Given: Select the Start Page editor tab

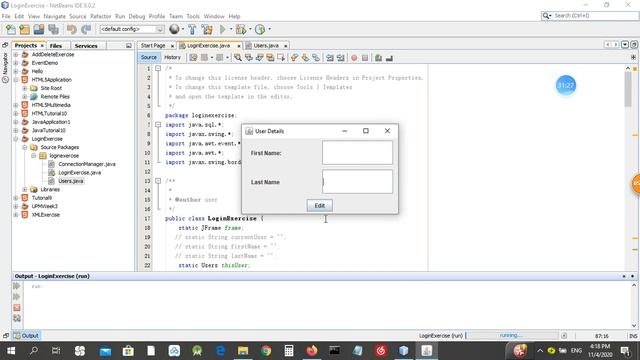Looking at the screenshot, I should point(153,46).
